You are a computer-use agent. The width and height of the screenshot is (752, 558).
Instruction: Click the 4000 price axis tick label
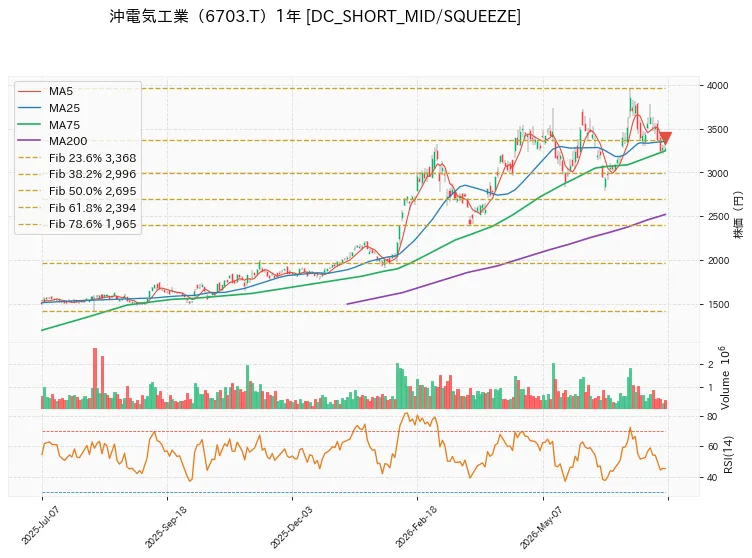717,86
